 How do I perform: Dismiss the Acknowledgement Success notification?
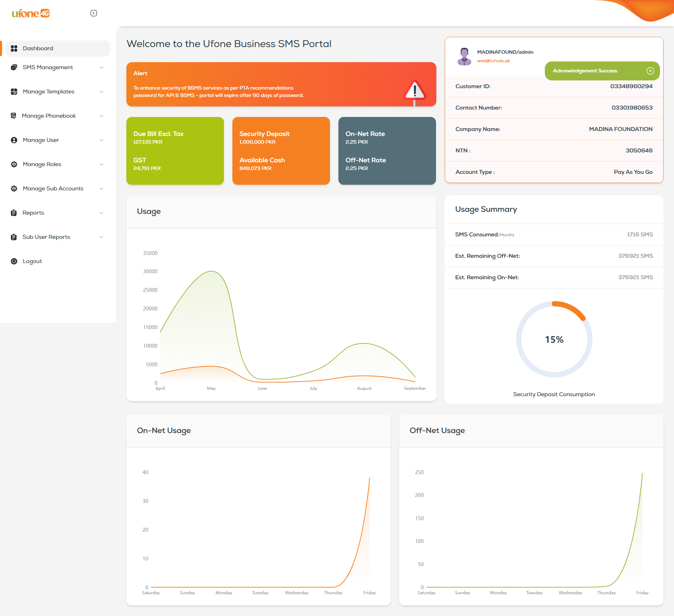coord(650,71)
